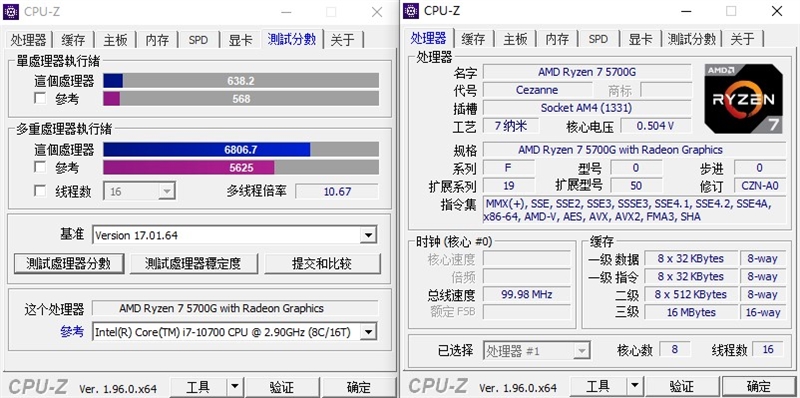Click 工艺 value 7 纳米
800x398 pixels.
pos(511,126)
